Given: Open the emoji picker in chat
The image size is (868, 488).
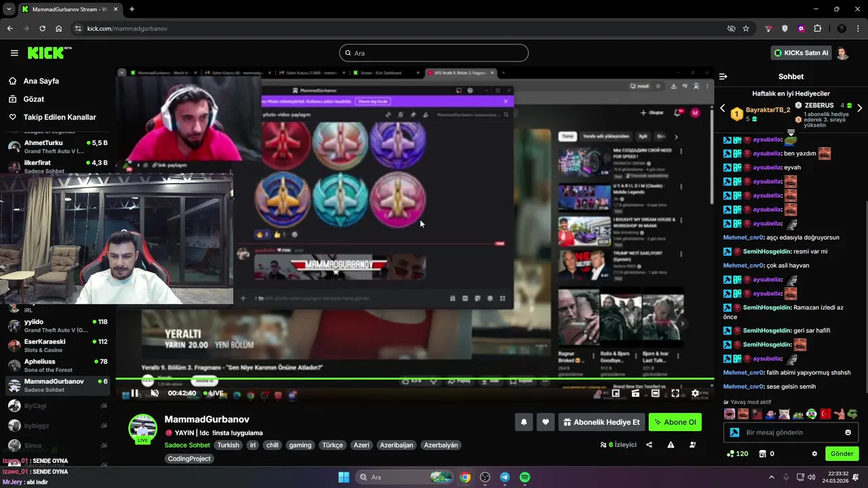Looking at the screenshot, I should [x=848, y=432].
